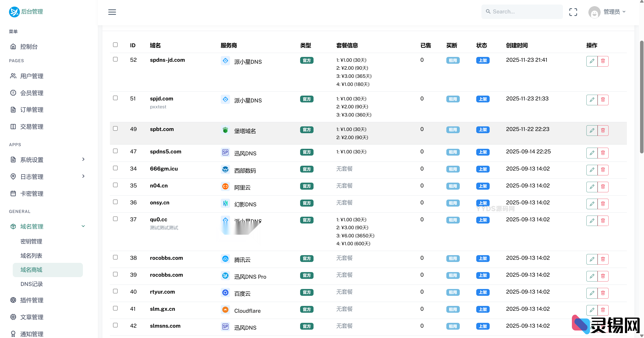Screen dimensions: 644x338
Task: Select all domains using the header checkbox
Action: coord(115,45)
